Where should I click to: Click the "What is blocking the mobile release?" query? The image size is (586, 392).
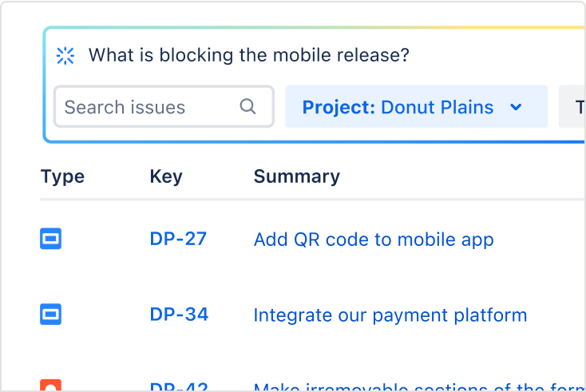click(x=248, y=56)
